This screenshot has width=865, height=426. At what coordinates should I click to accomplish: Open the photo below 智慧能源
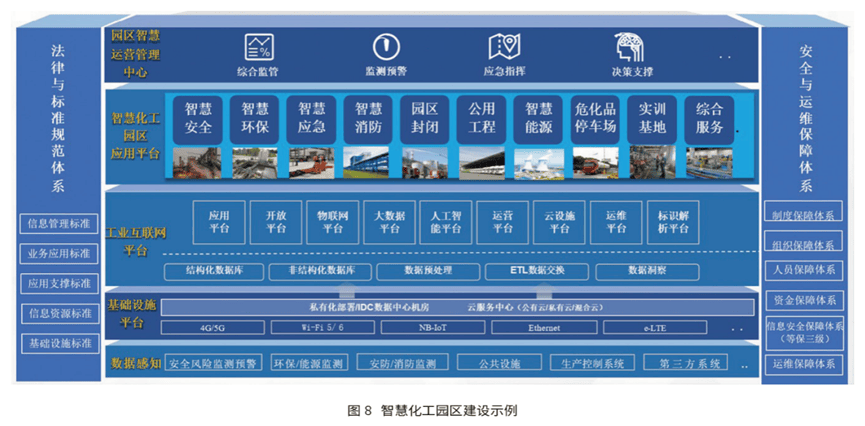pos(539,161)
